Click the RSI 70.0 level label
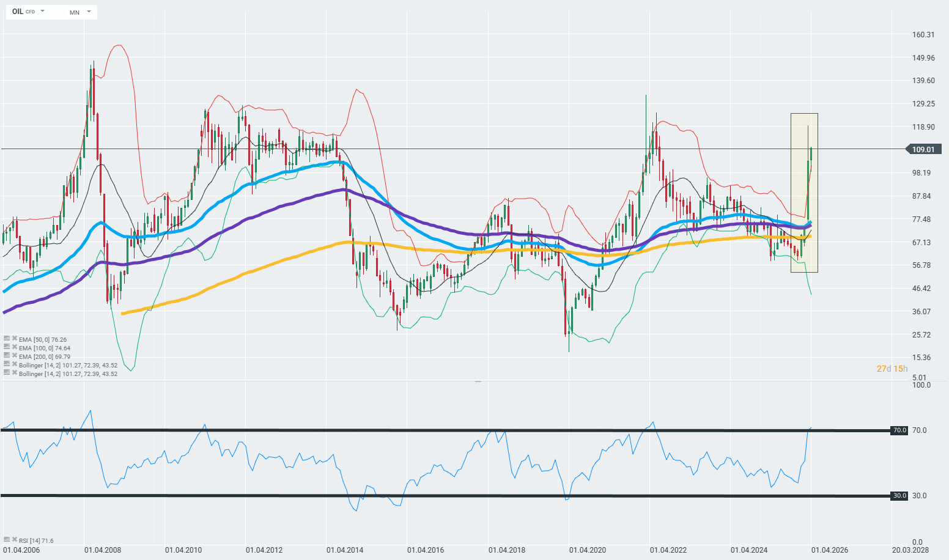The width and height of the screenshot is (949, 560). (x=899, y=430)
